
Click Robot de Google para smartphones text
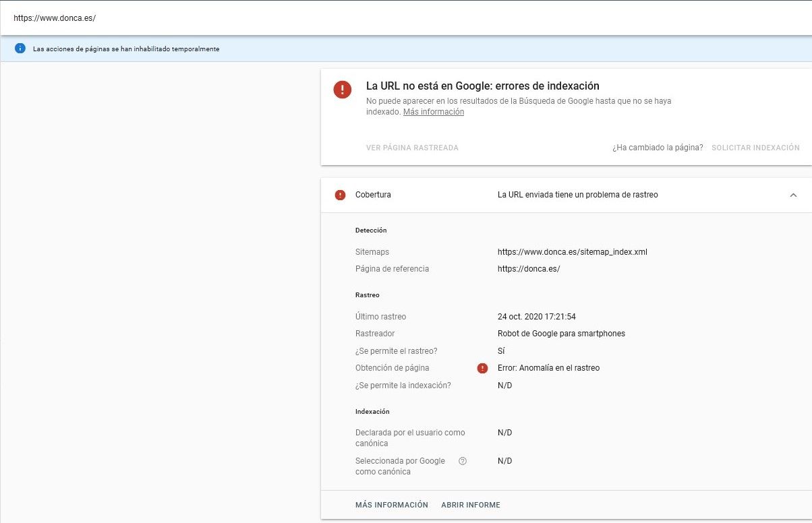tap(561, 334)
